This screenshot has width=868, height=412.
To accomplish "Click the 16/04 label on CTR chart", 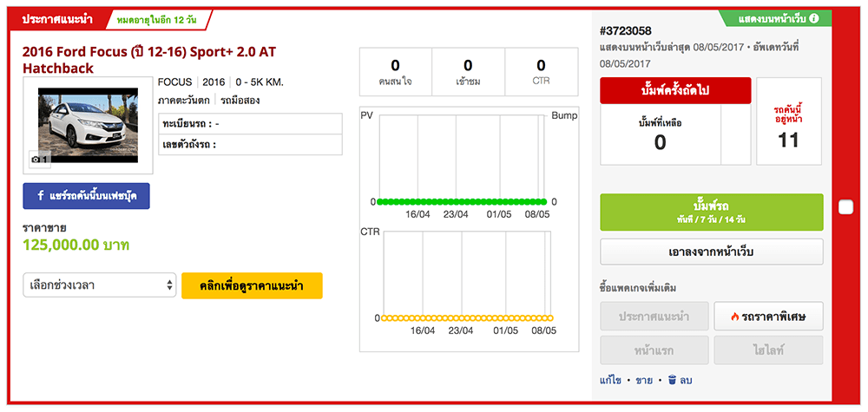I will click(423, 330).
